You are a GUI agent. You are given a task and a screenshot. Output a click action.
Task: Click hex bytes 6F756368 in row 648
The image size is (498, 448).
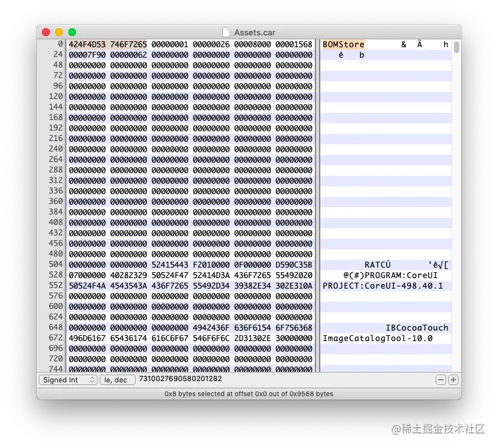point(294,328)
